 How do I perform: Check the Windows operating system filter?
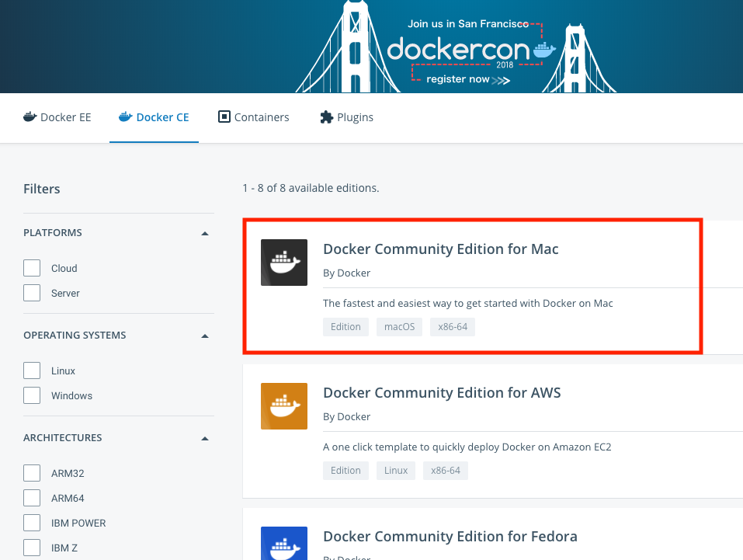tap(32, 395)
